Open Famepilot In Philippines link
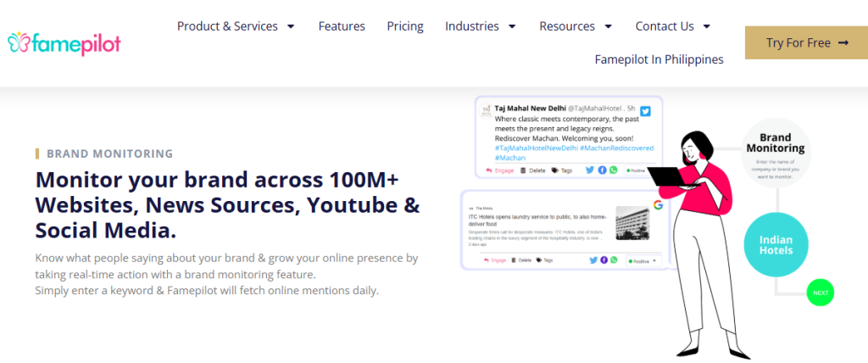The width and height of the screenshot is (868, 363). 659,59
